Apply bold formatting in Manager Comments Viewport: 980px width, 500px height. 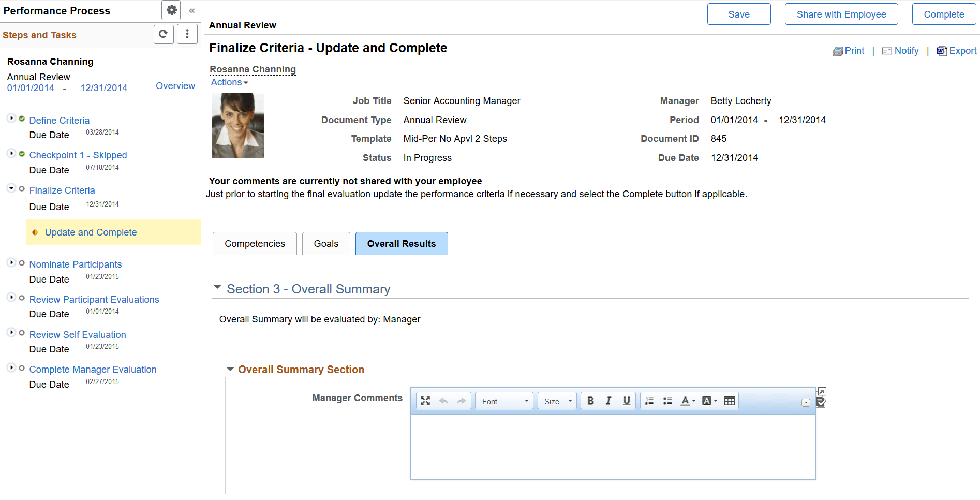[x=590, y=400]
